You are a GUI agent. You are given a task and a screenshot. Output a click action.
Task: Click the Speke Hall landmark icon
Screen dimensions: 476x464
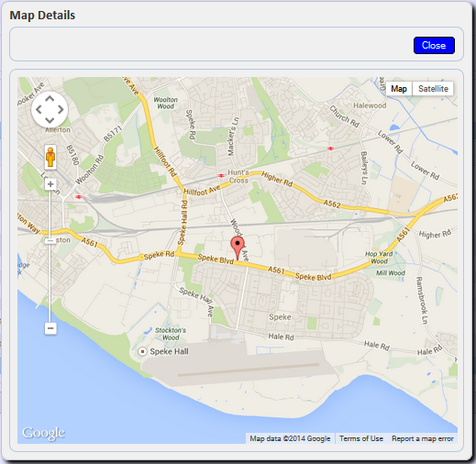[x=142, y=351]
